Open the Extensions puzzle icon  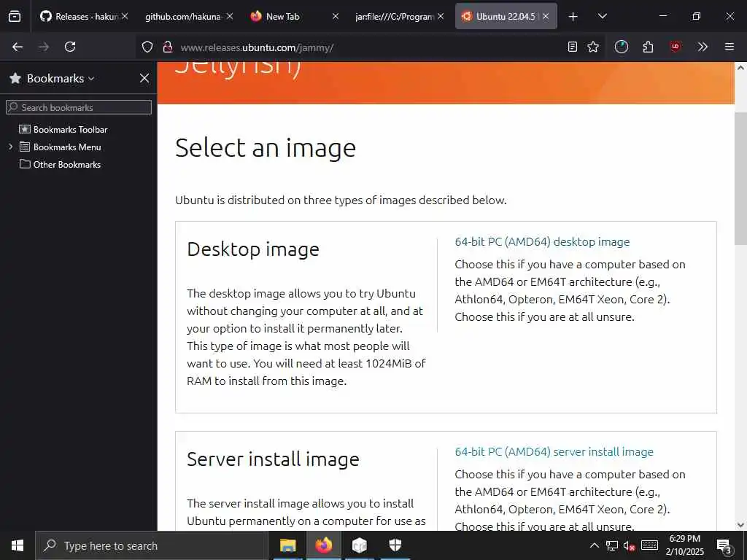[648, 47]
